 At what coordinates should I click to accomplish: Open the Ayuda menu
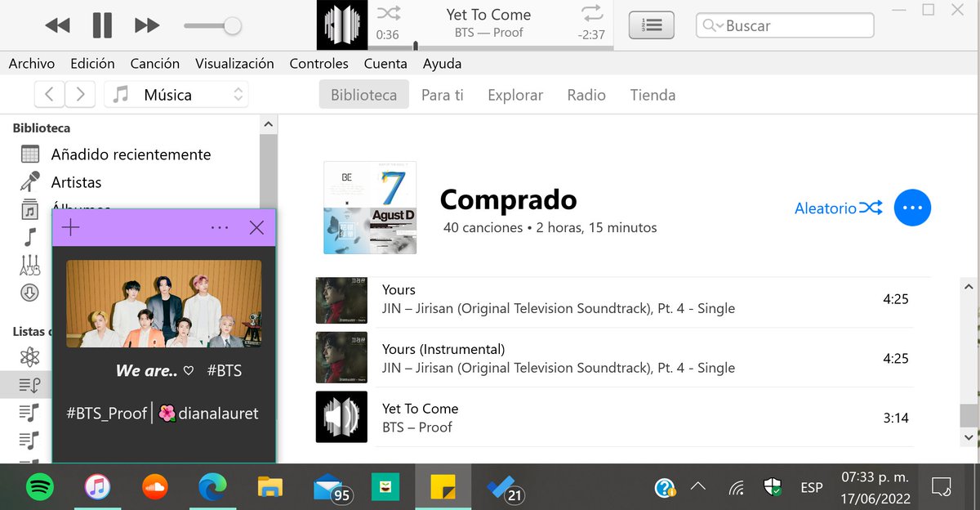pyautogui.click(x=442, y=63)
